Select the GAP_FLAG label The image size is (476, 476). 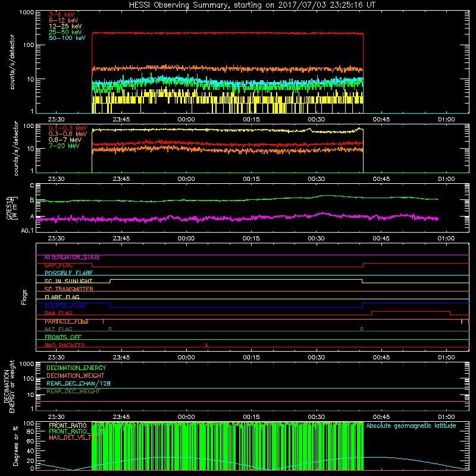point(58,265)
